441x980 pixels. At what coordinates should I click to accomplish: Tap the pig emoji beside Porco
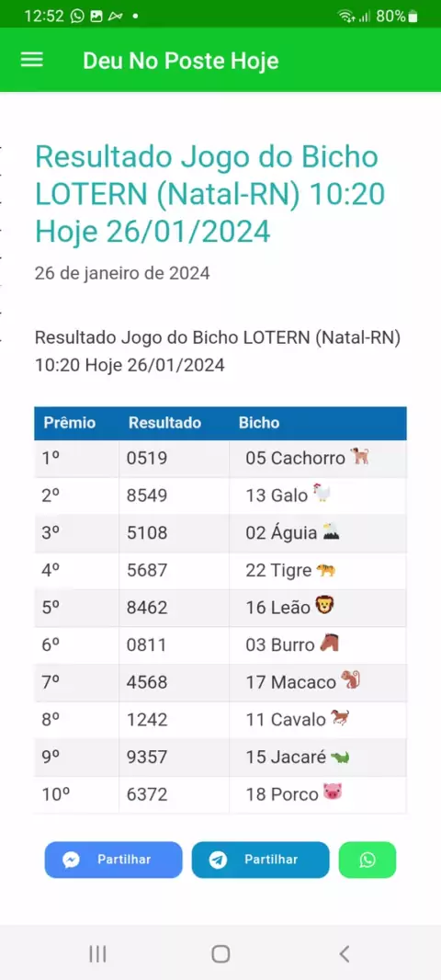[x=333, y=793]
